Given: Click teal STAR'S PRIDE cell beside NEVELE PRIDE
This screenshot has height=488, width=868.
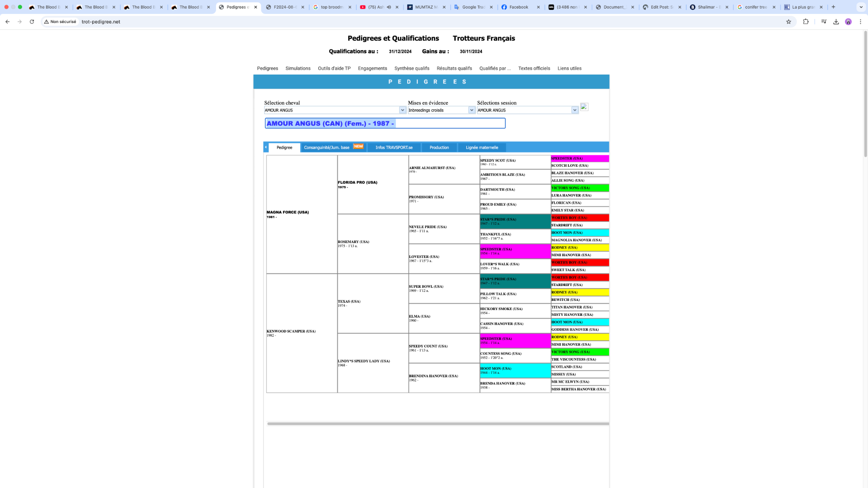Looking at the screenshot, I should tap(515, 221).
